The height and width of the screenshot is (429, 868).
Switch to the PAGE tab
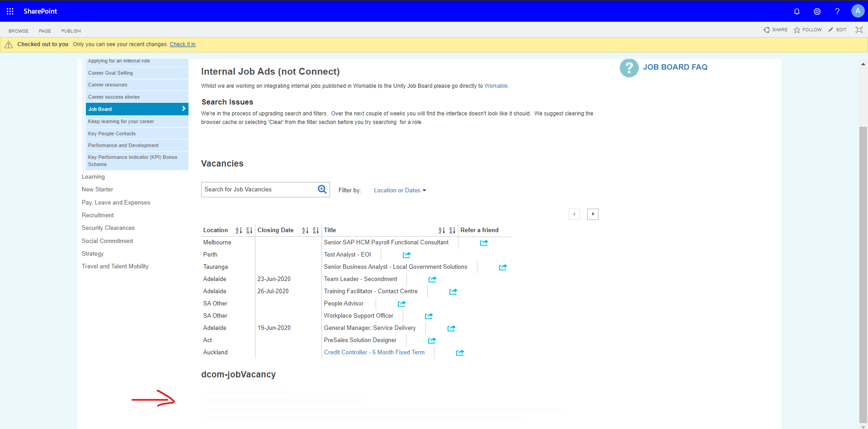(x=45, y=31)
